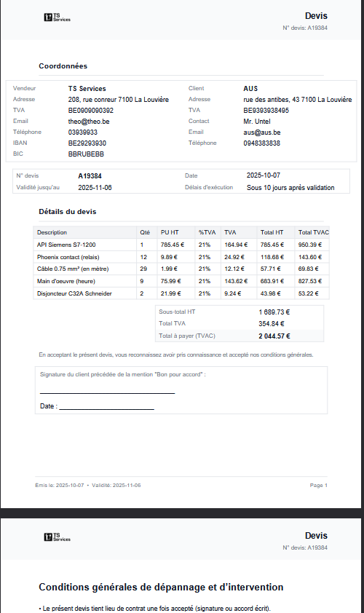Select vendor phone number 03939933
364x613 pixels.
pos(83,133)
